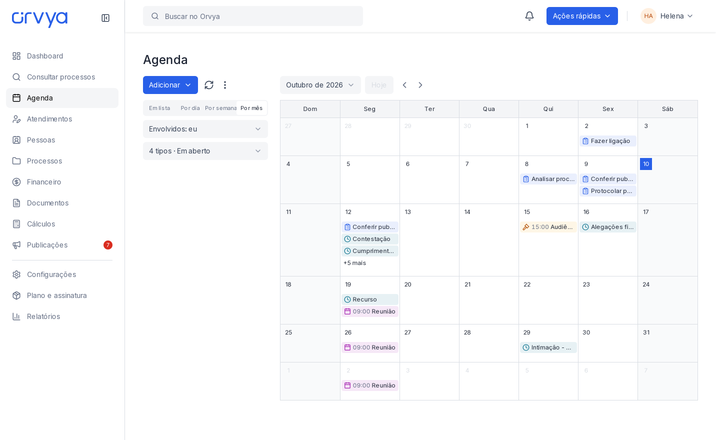Click the Publicações megaphone icon
The width and height of the screenshot is (720, 440).
[x=17, y=245]
